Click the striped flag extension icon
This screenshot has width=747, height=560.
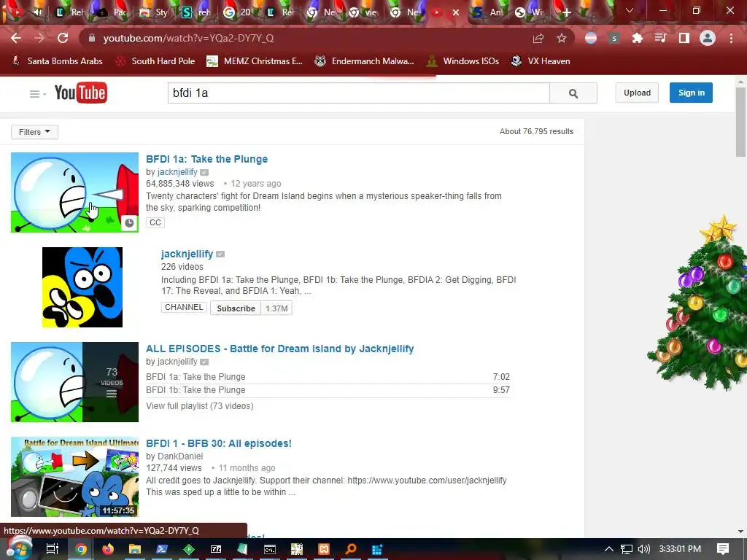[591, 38]
